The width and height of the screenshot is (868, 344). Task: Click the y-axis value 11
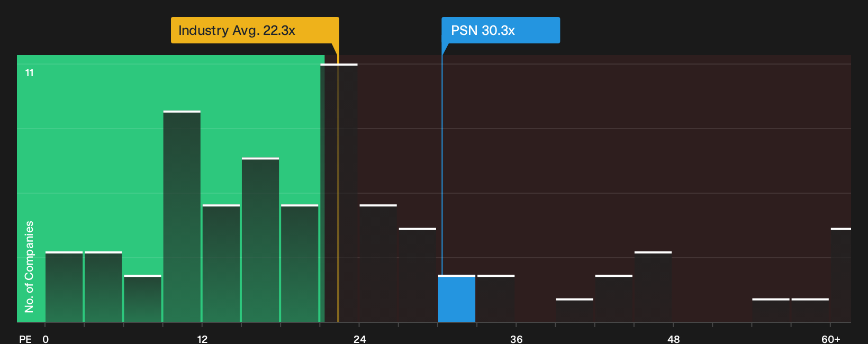(x=30, y=73)
